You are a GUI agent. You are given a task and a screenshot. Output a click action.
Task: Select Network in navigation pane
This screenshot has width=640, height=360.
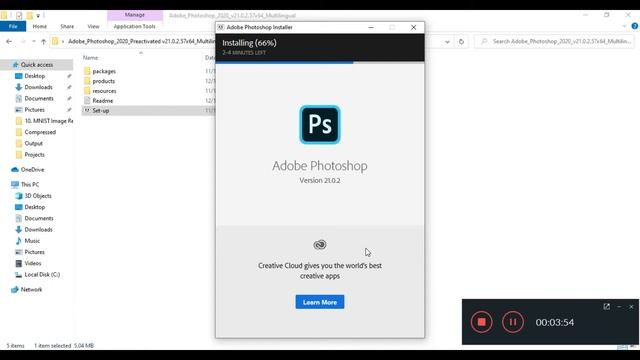(x=31, y=289)
